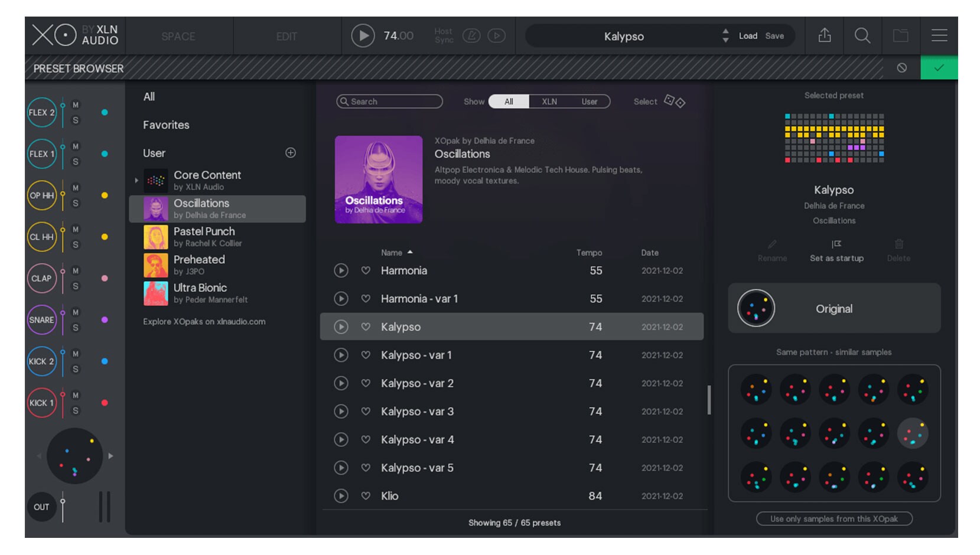Select the XLN option in Show filter
The image size is (980, 555).
click(549, 102)
